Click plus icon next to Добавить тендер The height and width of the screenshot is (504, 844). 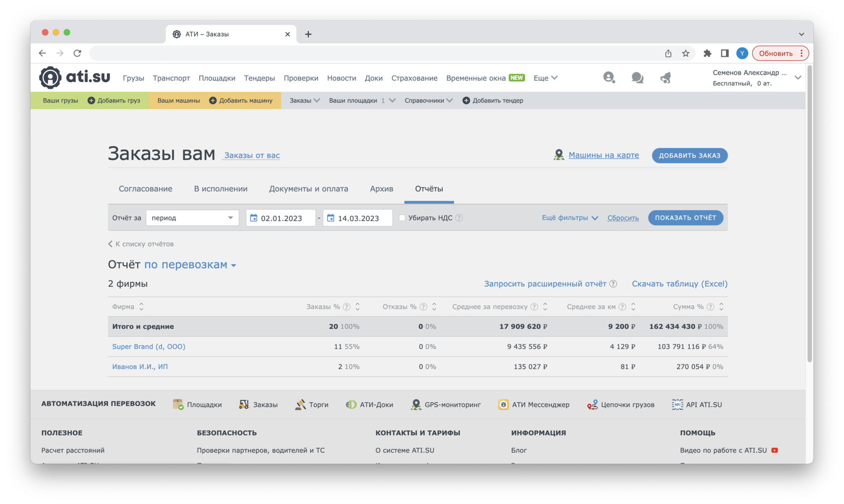pyautogui.click(x=466, y=100)
